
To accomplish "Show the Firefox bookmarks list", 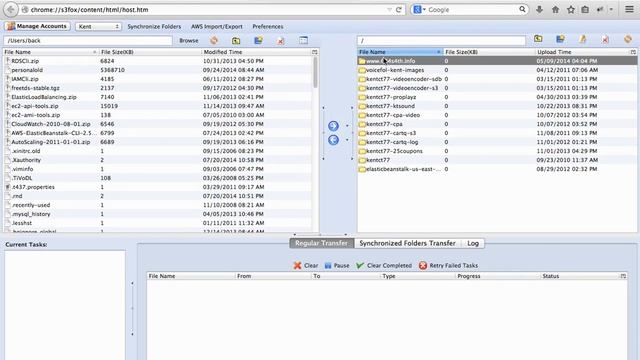I will click(585, 9).
